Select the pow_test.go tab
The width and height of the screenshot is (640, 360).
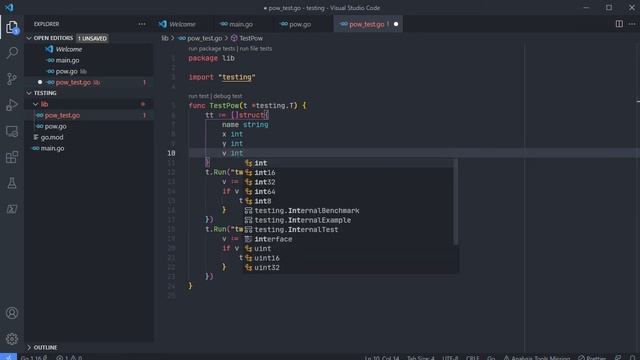click(368, 24)
